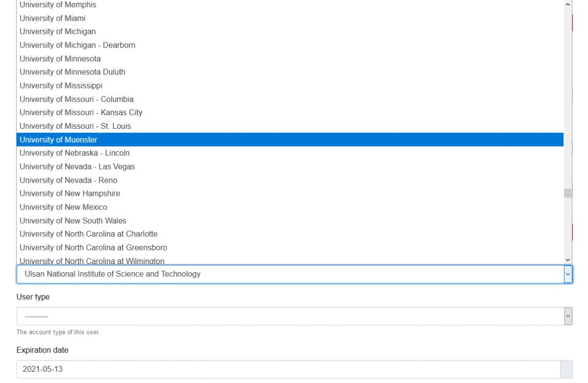Open the User type dropdown
Screen dimensions: 588x383
(x=294, y=316)
